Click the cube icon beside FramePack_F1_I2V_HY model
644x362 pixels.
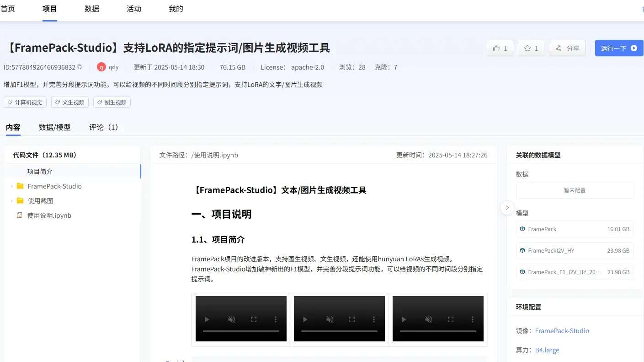[522, 272]
